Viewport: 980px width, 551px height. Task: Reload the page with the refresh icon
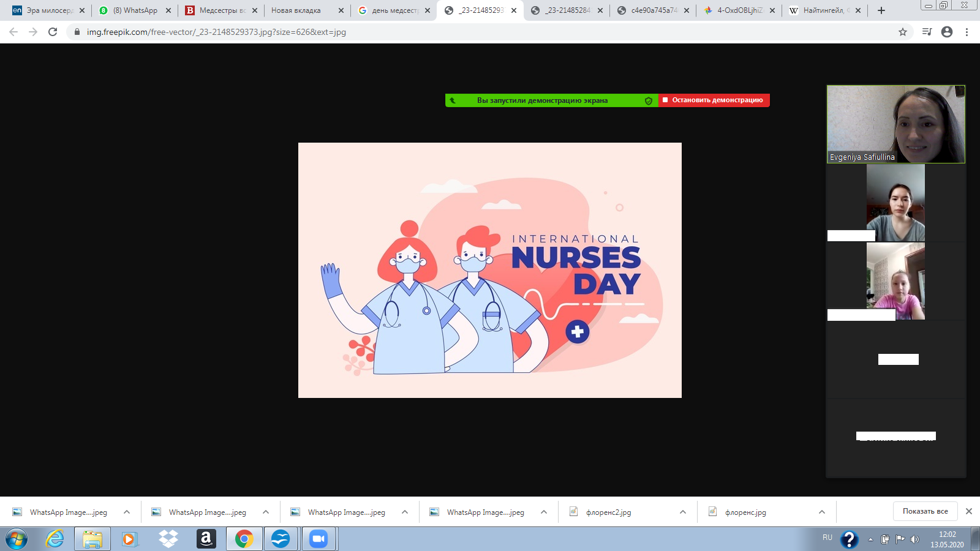point(53,32)
